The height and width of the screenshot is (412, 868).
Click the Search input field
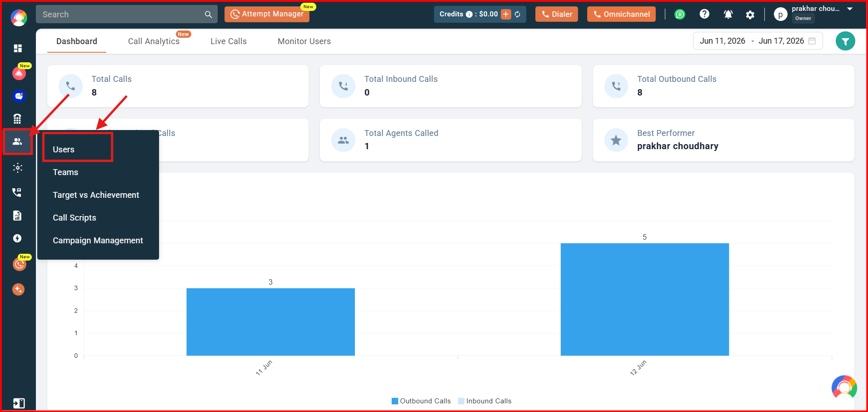pyautogui.click(x=126, y=15)
